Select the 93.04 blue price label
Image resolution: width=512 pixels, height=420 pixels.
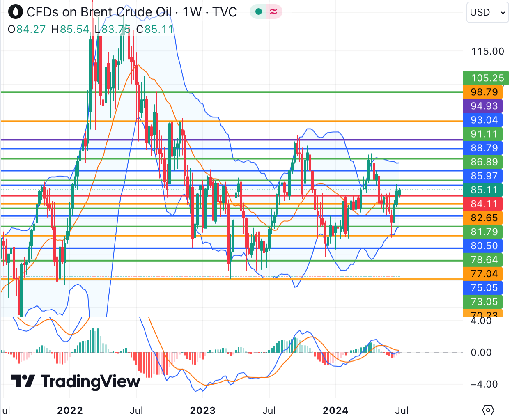point(483,120)
